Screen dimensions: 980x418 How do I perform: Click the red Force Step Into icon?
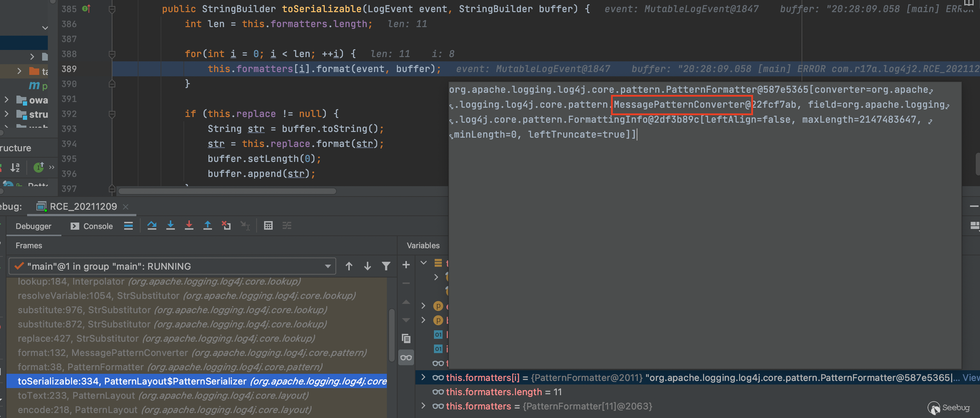coord(189,225)
